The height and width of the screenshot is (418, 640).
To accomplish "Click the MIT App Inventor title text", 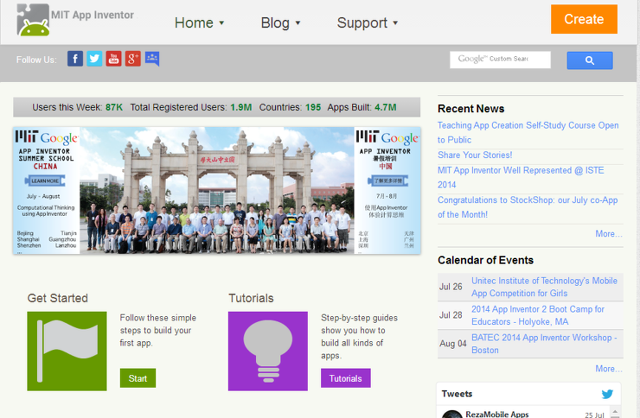I will pyautogui.click(x=92, y=15).
